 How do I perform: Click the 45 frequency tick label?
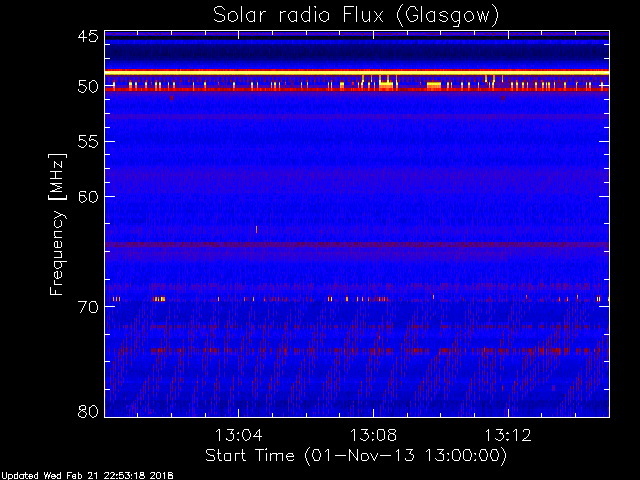(x=88, y=37)
